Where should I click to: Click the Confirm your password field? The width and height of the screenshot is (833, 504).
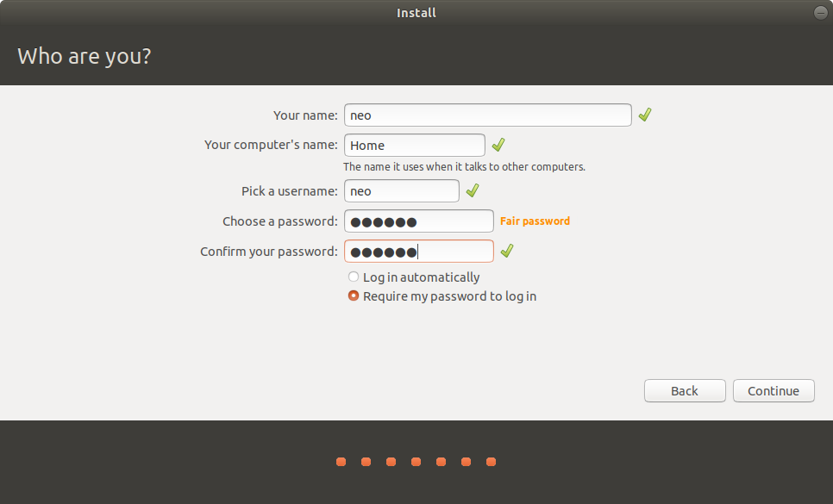point(418,252)
